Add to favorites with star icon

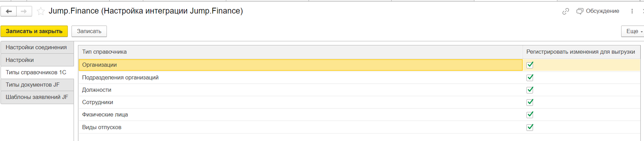tap(41, 11)
